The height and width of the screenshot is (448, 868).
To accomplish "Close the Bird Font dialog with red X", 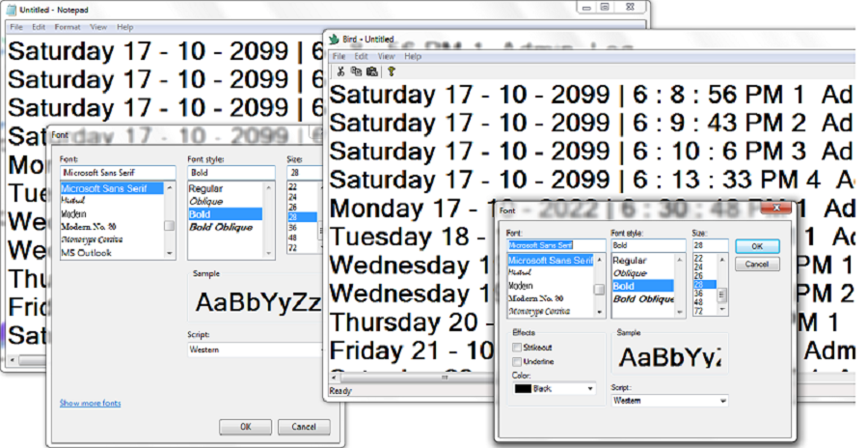I will (x=775, y=209).
